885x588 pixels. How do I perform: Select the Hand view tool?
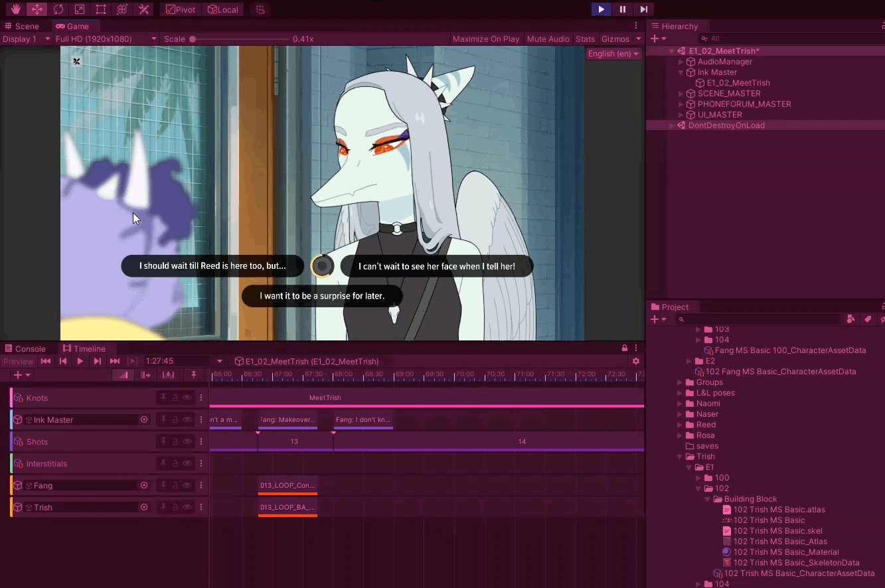pos(15,9)
